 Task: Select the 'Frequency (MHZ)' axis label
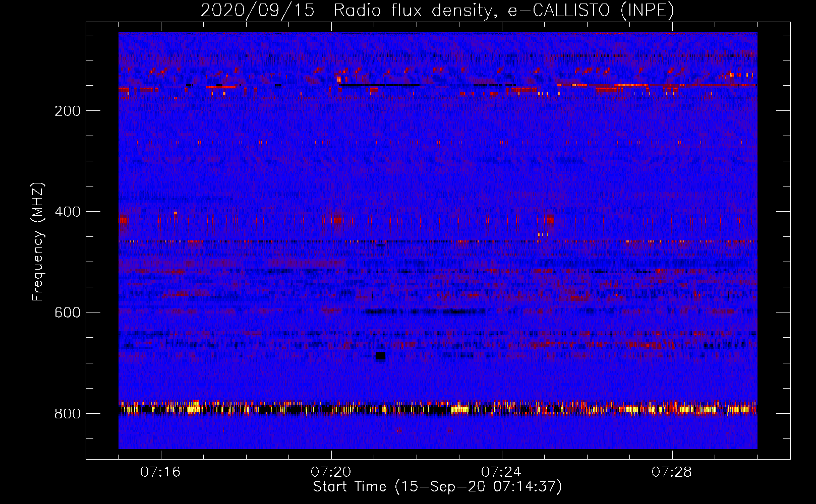click(38, 242)
